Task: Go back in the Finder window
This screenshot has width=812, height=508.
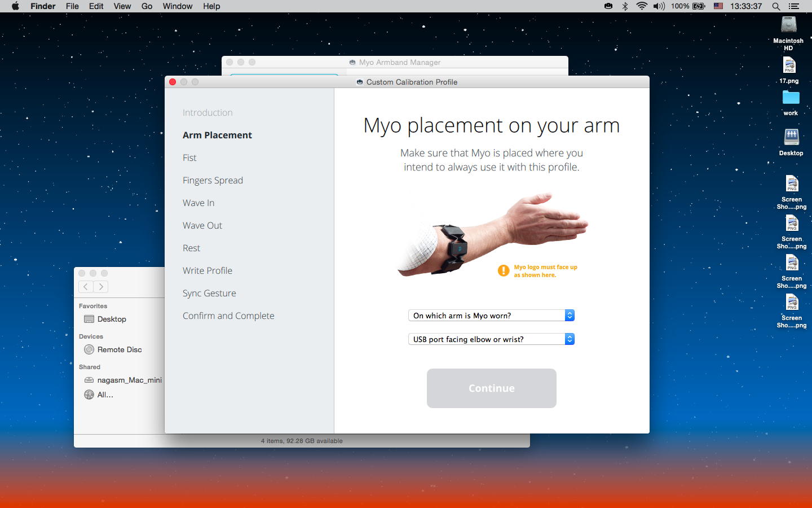Action: click(x=86, y=287)
